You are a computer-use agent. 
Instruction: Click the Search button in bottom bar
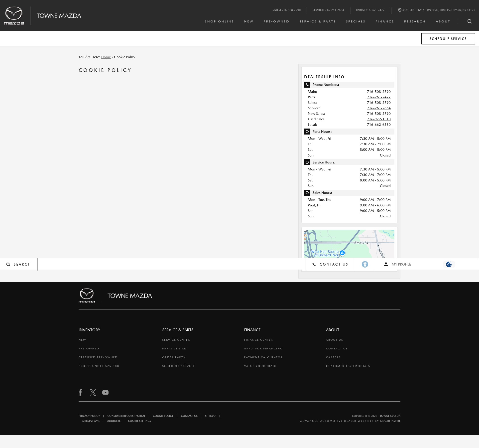point(19,264)
